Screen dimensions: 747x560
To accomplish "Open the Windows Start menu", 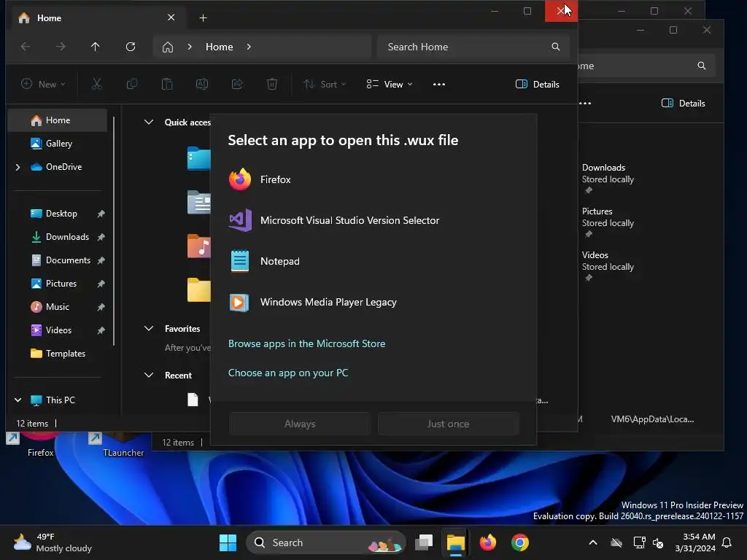I will click(228, 542).
